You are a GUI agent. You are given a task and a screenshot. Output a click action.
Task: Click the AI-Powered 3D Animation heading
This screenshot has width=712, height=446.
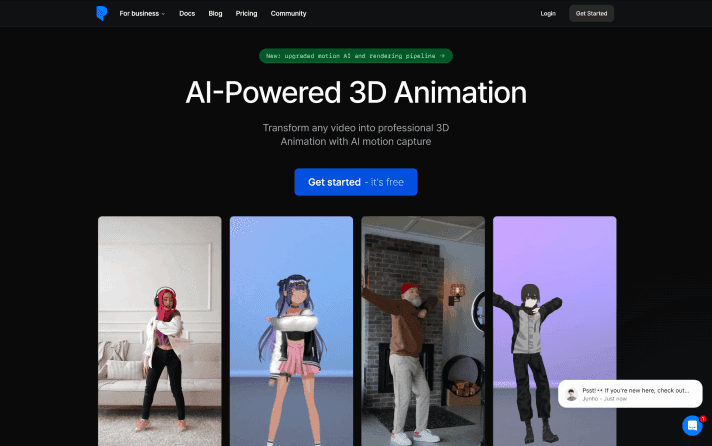pos(356,93)
